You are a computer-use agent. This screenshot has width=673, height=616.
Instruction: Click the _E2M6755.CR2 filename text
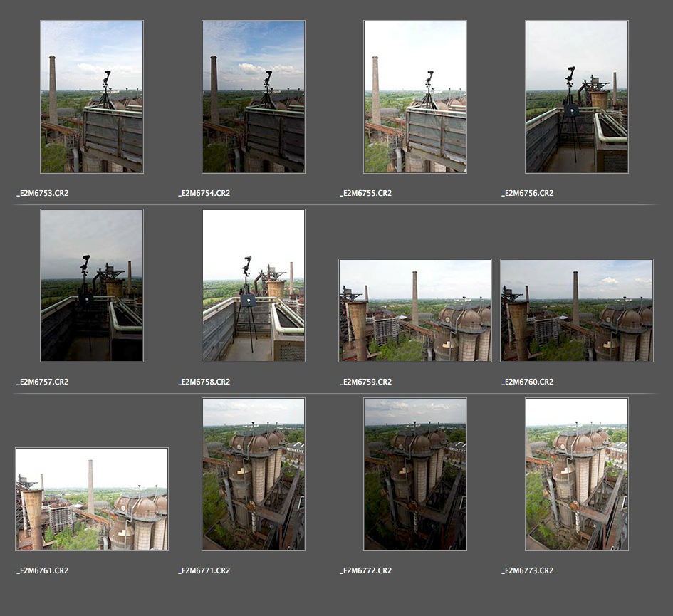tap(366, 193)
